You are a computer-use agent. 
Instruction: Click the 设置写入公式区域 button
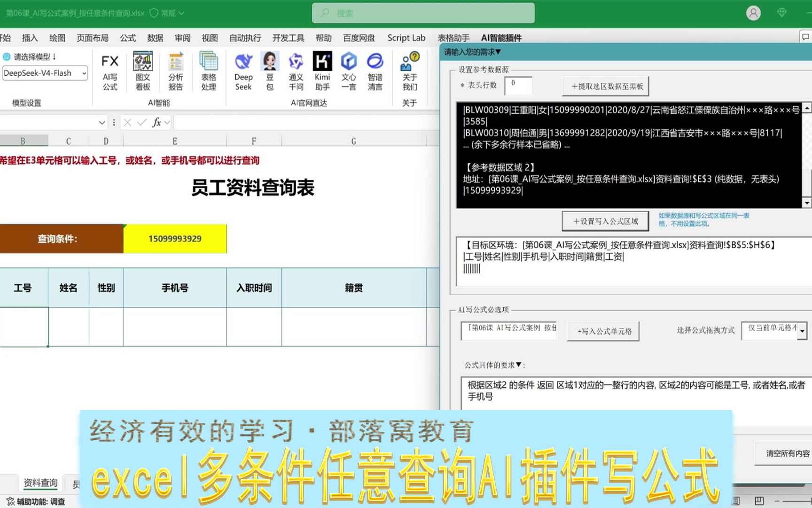(605, 221)
